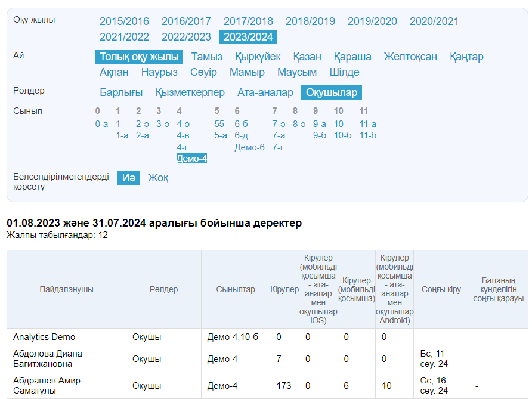Select the 2022/2023 school year
The height and width of the screenshot is (399, 532).
pyautogui.click(x=186, y=37)
